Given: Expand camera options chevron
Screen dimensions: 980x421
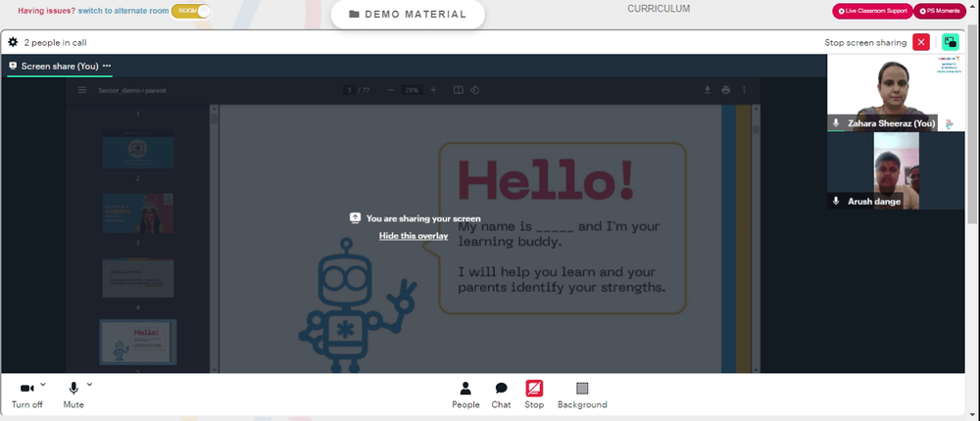Looking at the screenshot, I should click(x=42, y=384).
